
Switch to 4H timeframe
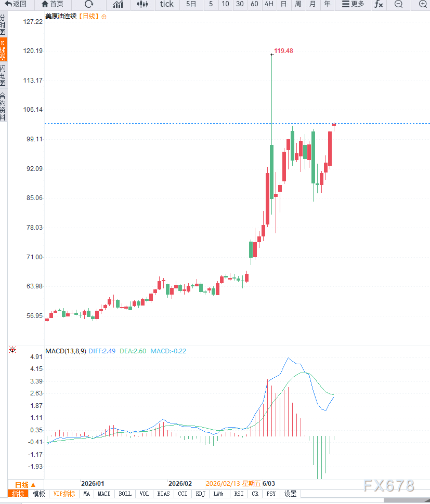click(268, 4)
